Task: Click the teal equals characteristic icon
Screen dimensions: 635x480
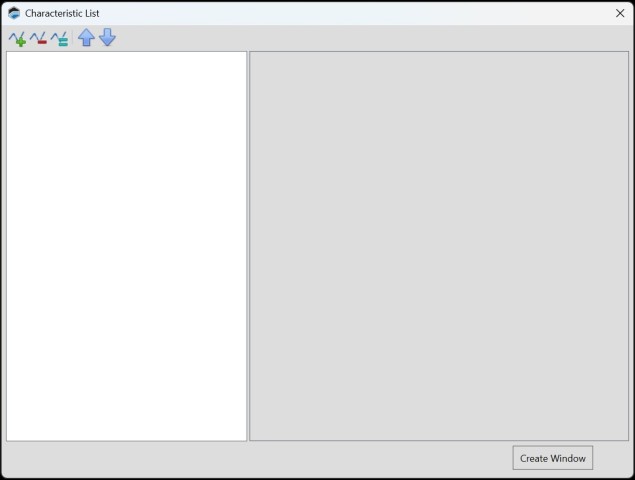Action: tap(59, 38)
